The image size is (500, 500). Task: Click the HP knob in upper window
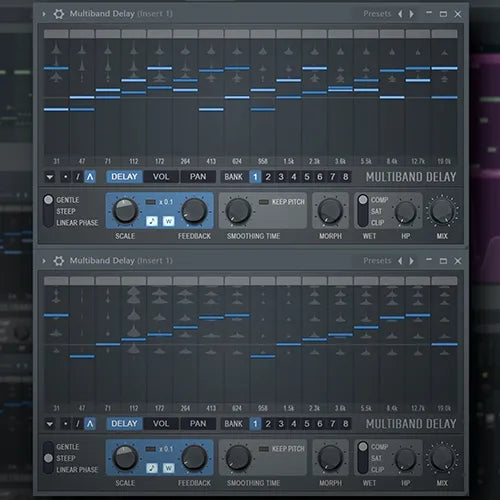pos(405,212)
